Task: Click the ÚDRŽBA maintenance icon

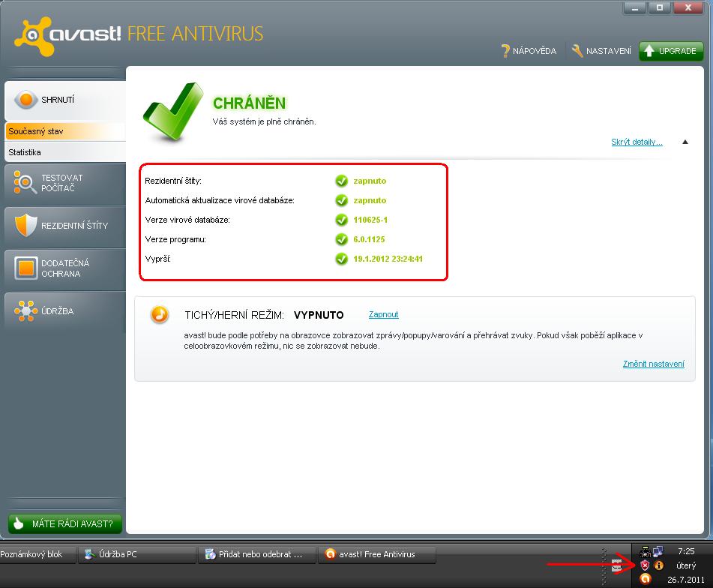Action: pos(25,311)
